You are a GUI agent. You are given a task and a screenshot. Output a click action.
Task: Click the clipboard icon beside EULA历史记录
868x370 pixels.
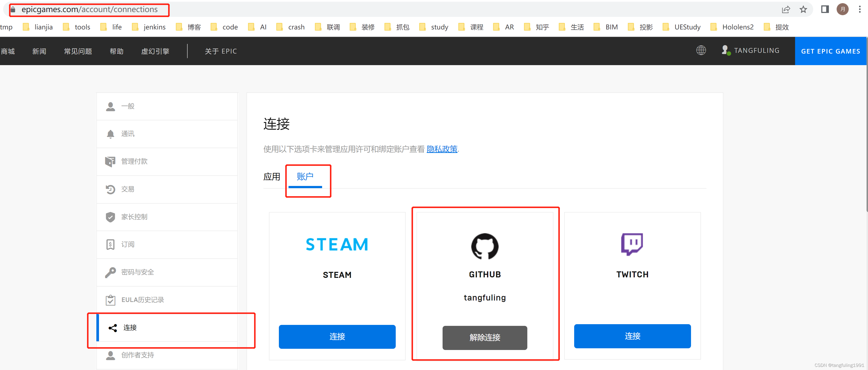coord(110,300)
